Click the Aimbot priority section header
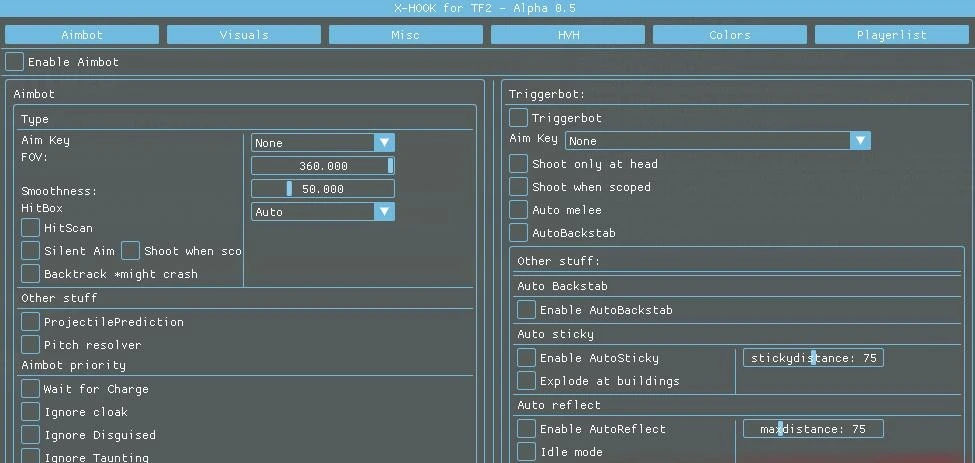975x463 pixels. click(73, 365)
